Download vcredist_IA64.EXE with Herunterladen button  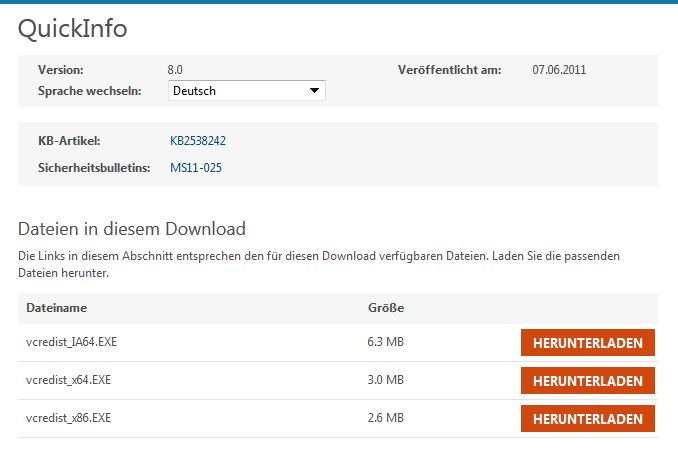pos(587,343)
